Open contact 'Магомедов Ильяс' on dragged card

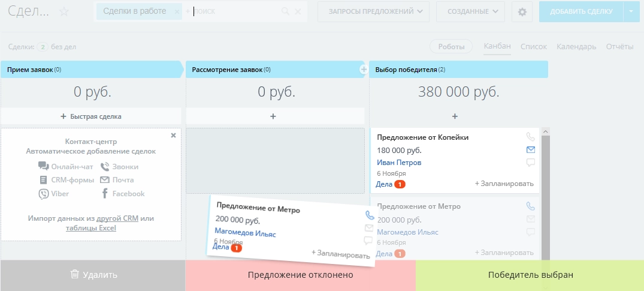coord(245,232)
